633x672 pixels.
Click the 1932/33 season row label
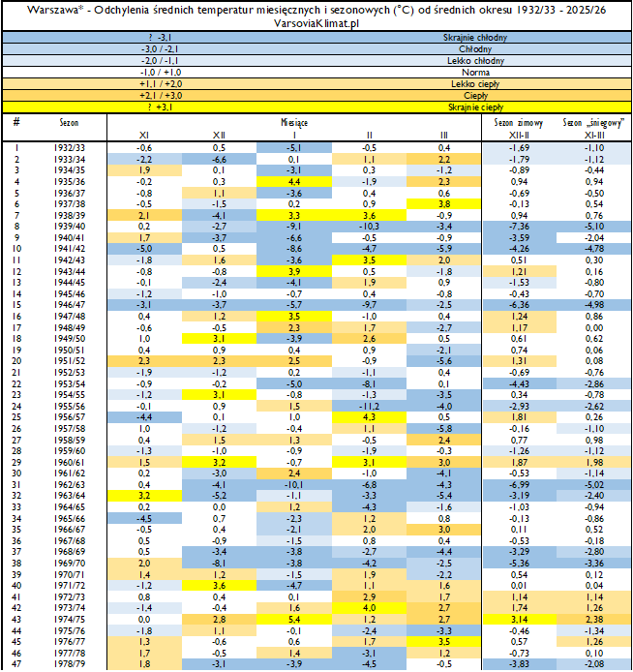(x=70, y=147)
